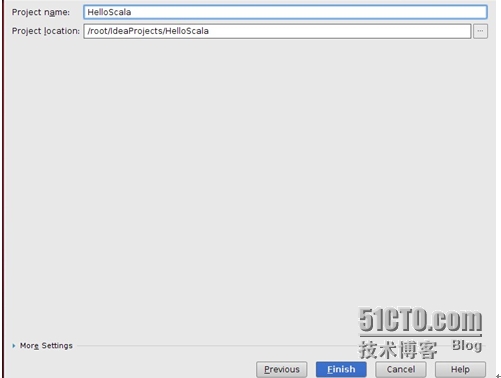Cancel the new project wizard
The height and width of the screenshot is (378, 501).
click(x=401, y=369)
